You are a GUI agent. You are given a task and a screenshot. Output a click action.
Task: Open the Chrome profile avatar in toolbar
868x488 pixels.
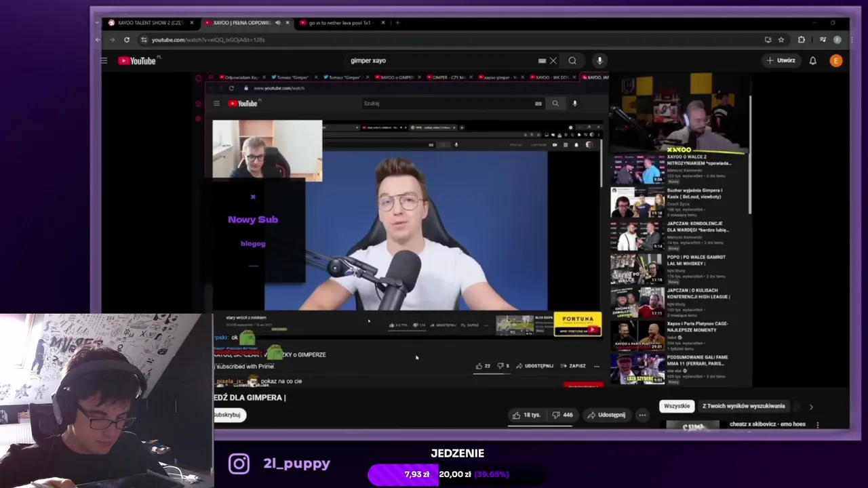[x=838, y=39]
